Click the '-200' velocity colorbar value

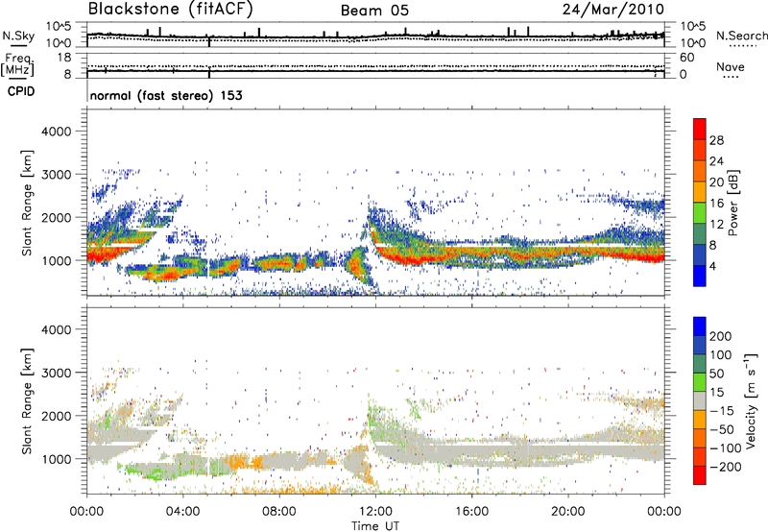pos(726,467)
